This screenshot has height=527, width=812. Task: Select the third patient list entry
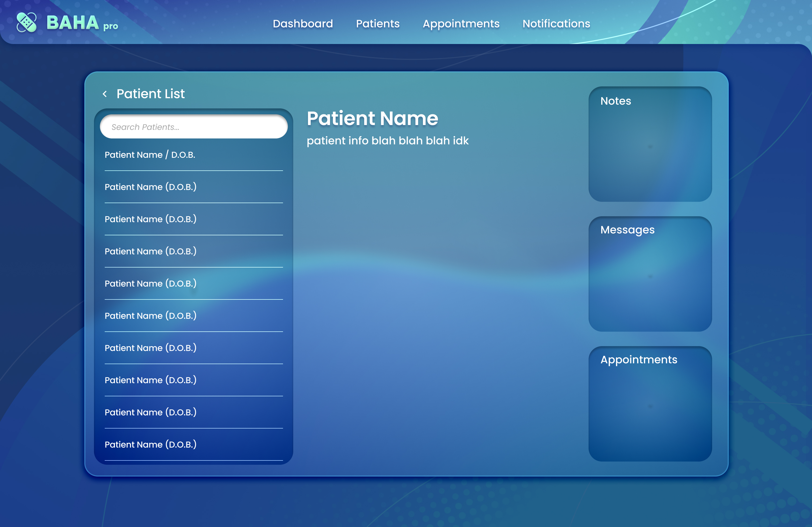click(x=150, y=219)
